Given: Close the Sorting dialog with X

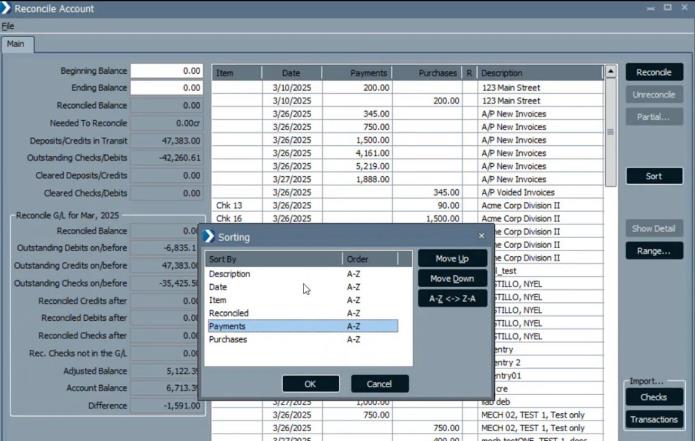Looking at the screenshot, I should (x=481, y=236).
